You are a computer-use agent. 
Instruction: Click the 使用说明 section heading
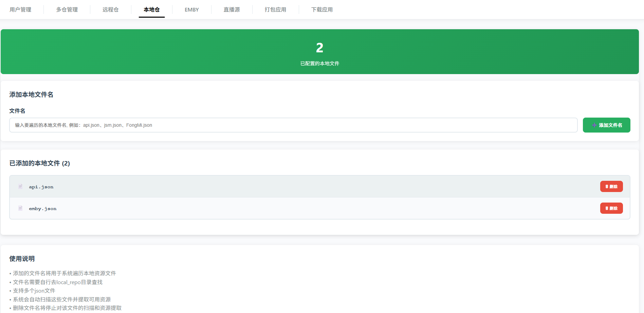22,259
